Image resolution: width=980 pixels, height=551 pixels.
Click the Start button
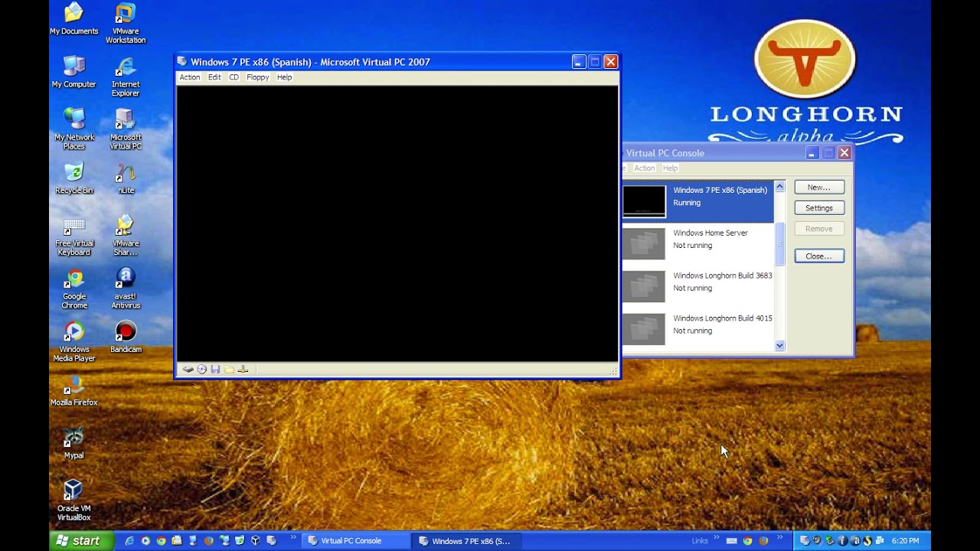click(81, 540)
